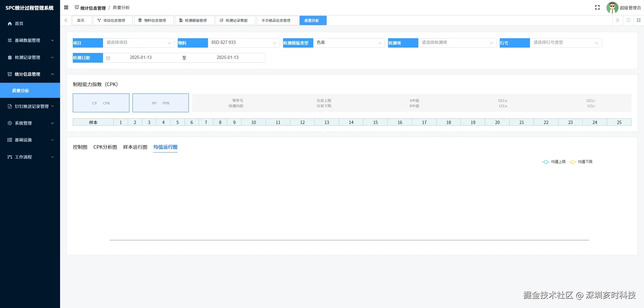The height and width of the screenshot is (308, 644).
Task: Click the calendar icon in the date range
Action: point(108,58)
